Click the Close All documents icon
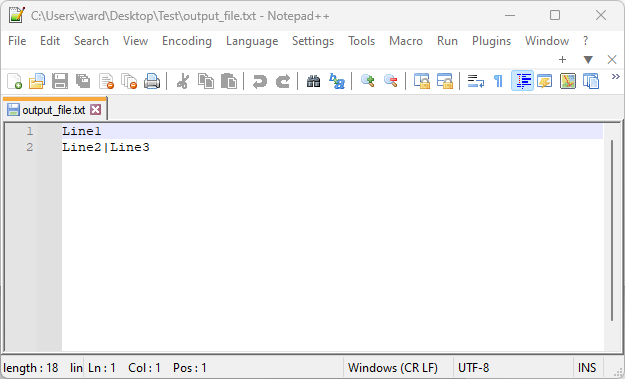Viewport: 625px width, 379px height. pyautogui.click(x=129, y=81)
